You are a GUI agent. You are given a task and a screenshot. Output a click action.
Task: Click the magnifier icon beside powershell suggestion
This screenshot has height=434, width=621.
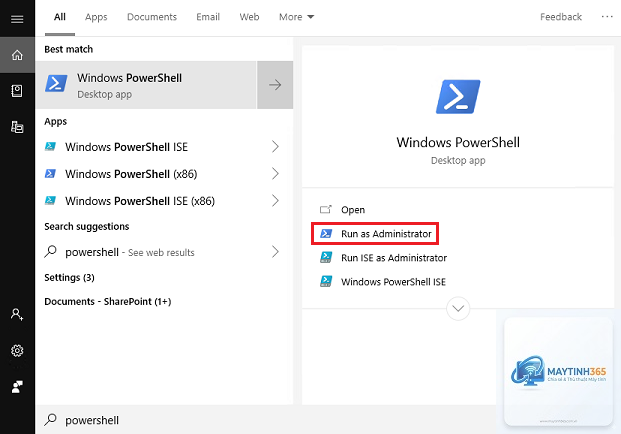pos(50,251)
